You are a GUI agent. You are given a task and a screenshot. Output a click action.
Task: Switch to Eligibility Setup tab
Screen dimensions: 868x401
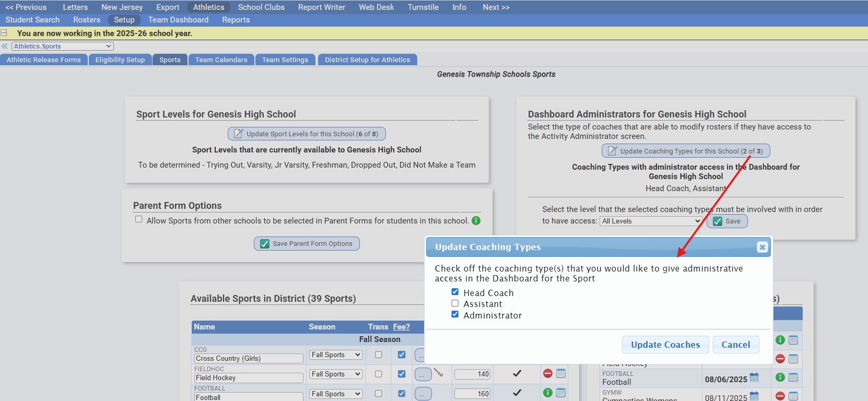[x=120, y=60]
